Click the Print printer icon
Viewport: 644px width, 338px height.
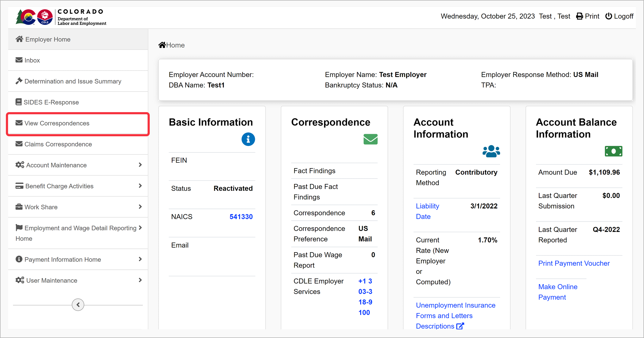coord(580,16)
